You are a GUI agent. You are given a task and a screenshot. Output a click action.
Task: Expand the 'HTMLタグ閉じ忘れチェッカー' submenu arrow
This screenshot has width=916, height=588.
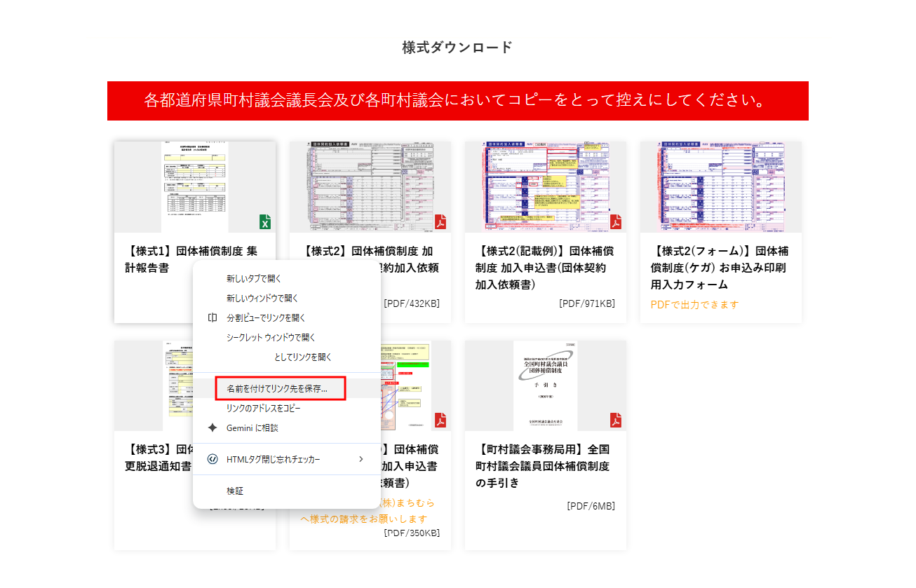point(361,459)
